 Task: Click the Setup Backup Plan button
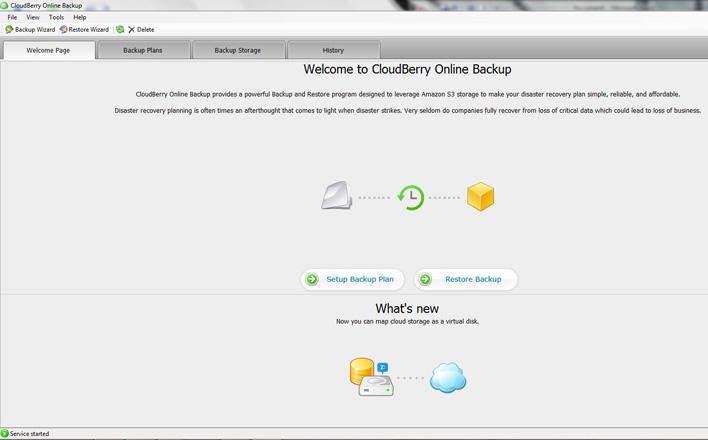(352, 279)
